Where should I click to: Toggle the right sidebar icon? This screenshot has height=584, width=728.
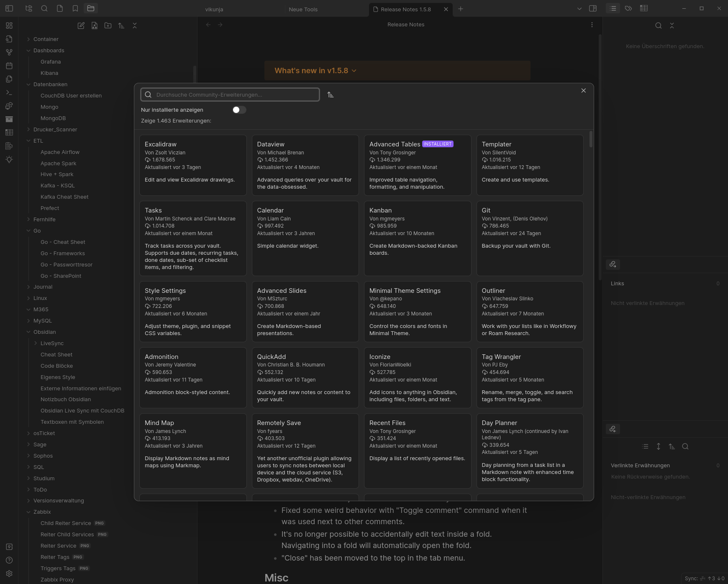coord(593,8)
